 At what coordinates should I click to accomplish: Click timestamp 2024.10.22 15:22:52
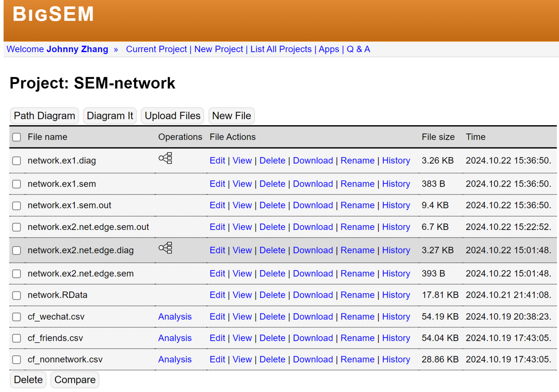click(508, 227)
